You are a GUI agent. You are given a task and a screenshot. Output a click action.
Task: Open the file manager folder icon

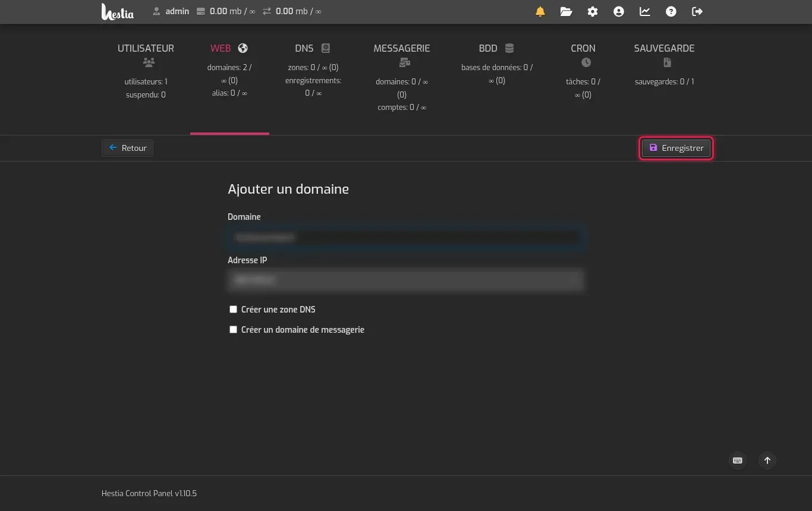(566, 11)
